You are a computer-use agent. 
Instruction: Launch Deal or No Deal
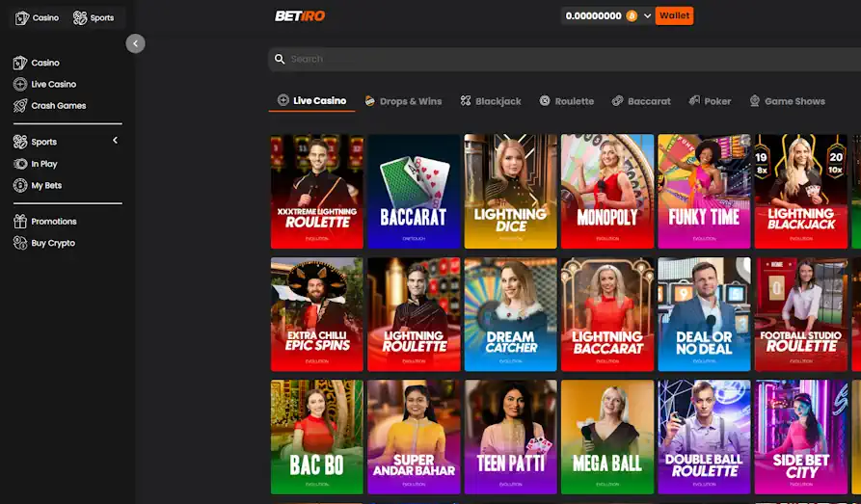[x=705, y=314]
